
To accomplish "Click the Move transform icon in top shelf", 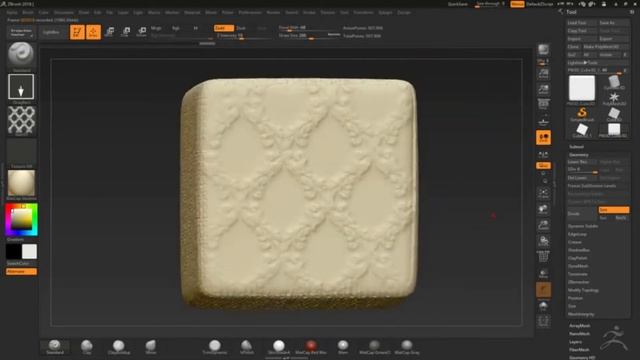I will pos(109,32).
